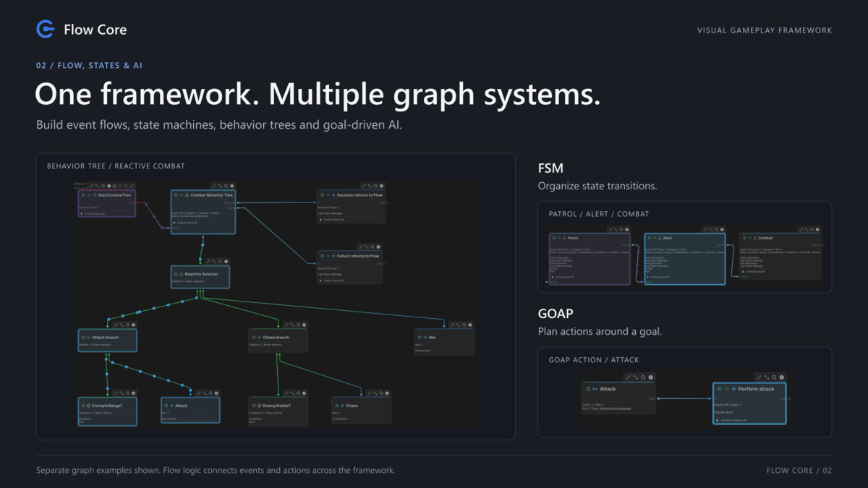
Task: Select the EnemyInRange? node title
Action: pyautogui.click(x=107, y=406)
